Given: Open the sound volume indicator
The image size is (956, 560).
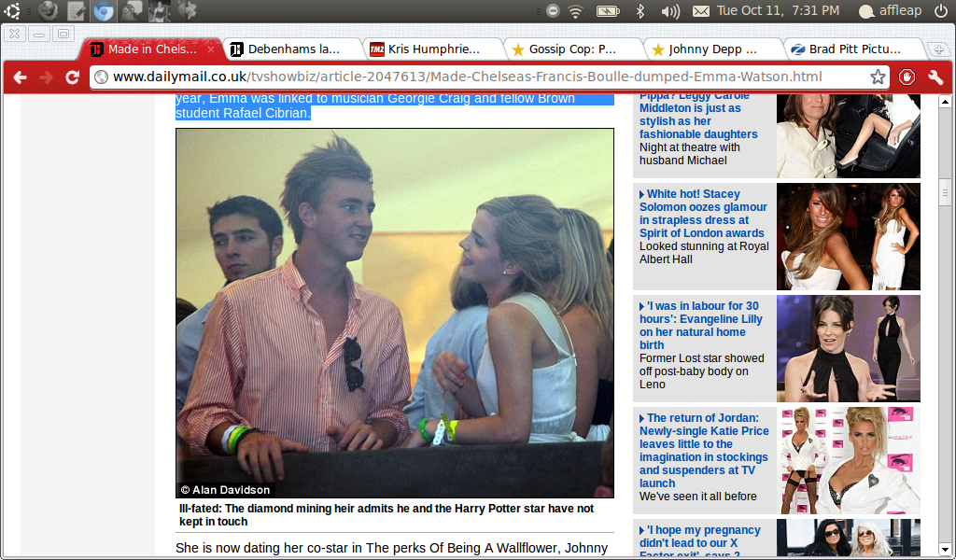Looking at the screenshot, I should 670,11.
